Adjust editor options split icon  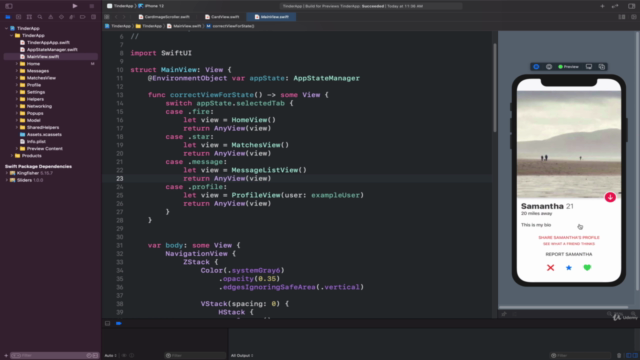tap(622, 17)
